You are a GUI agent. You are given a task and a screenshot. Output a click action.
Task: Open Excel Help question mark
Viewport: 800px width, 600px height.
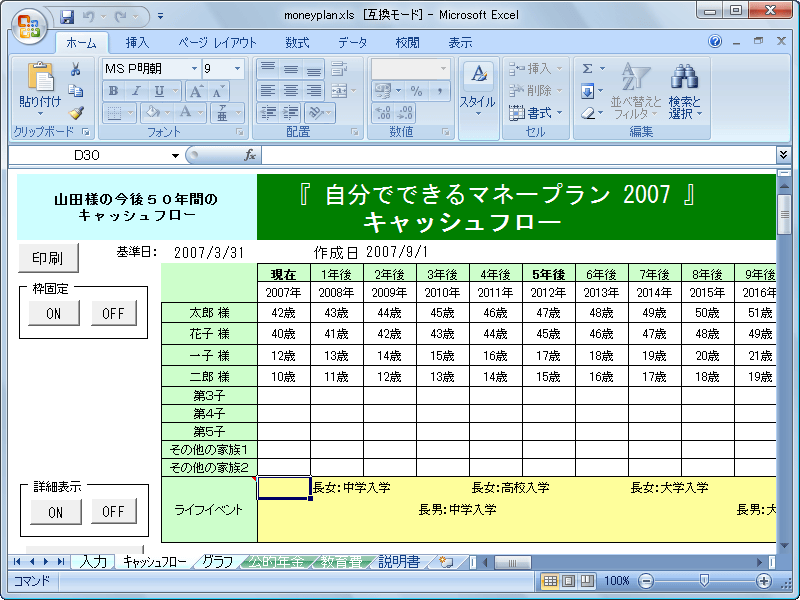click(x=715, y=41)
